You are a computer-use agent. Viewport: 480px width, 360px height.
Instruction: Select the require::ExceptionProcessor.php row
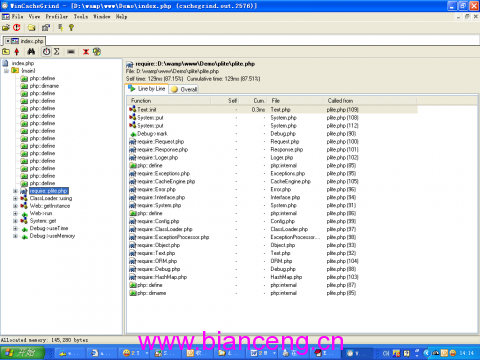pos(273,237)
